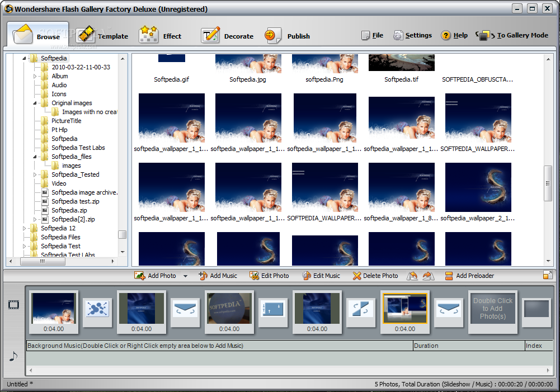Viewport: 560px width, 392px height.
Task: Collapse the Softpedia root folder
Action: click(24, 58)
